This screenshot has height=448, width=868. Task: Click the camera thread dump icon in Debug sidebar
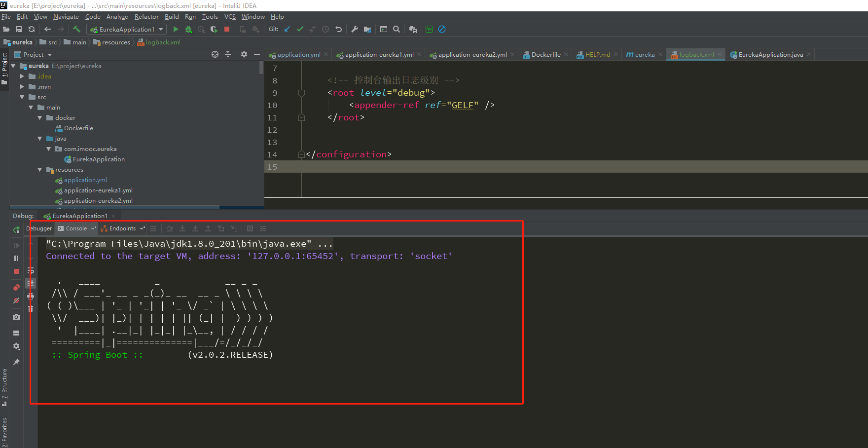16,317
